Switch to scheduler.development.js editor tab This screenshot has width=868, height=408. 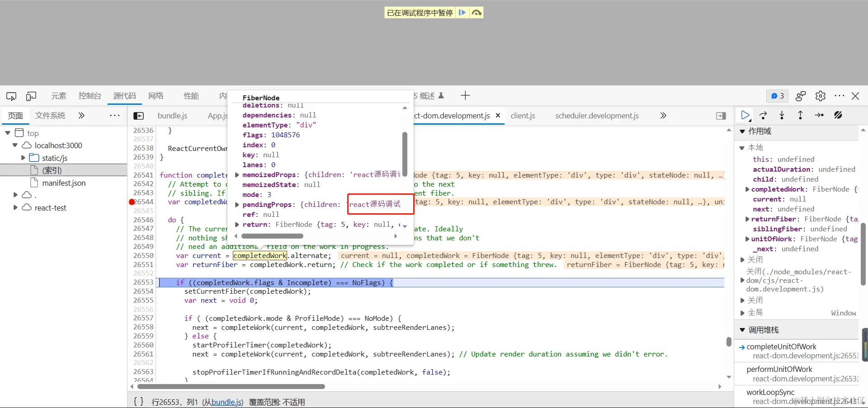click(597, 116)
